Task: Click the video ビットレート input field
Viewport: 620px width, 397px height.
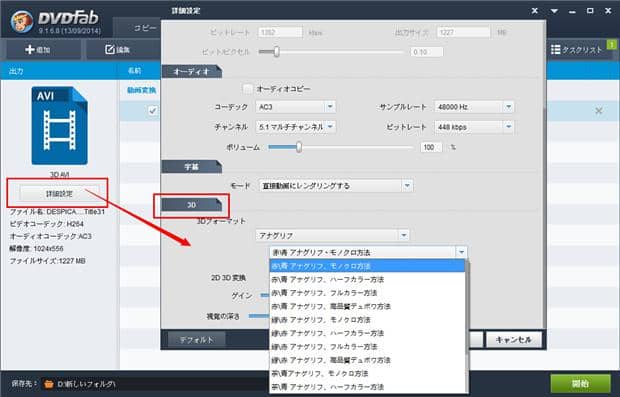Action: pyautogui.click(x=280, y=32)
